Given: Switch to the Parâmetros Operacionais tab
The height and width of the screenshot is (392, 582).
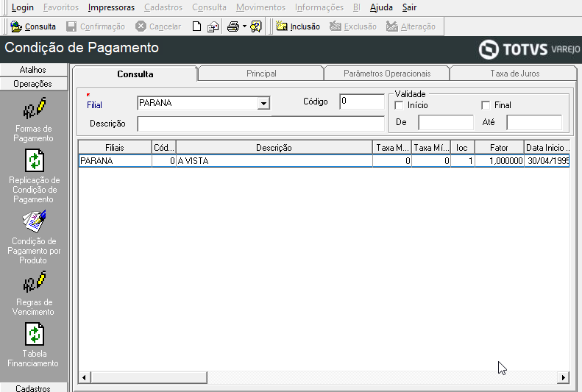Looking at the screenshot, I should tap(387, 74).
